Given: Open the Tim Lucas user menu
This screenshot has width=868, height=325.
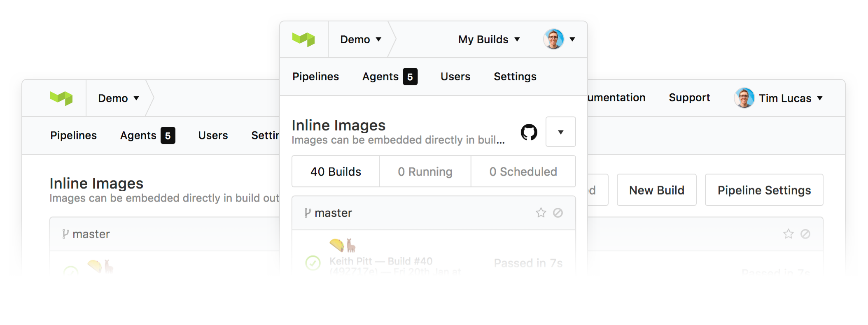Looking at the screenshot, I should pos(784,98).
